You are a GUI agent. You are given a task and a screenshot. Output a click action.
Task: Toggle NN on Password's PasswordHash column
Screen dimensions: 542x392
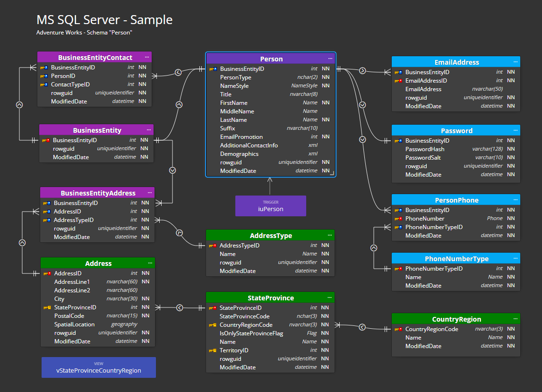(x=511, y=149)
